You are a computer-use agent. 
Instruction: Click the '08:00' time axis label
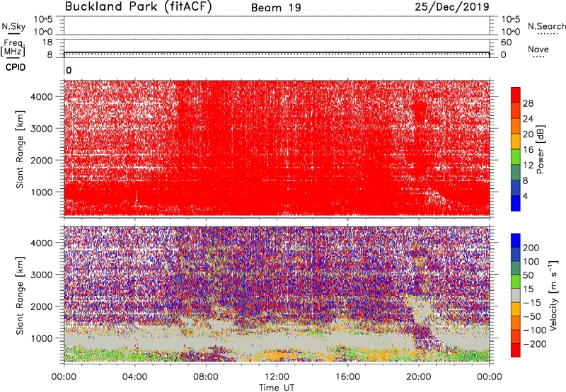pos(205,377)
